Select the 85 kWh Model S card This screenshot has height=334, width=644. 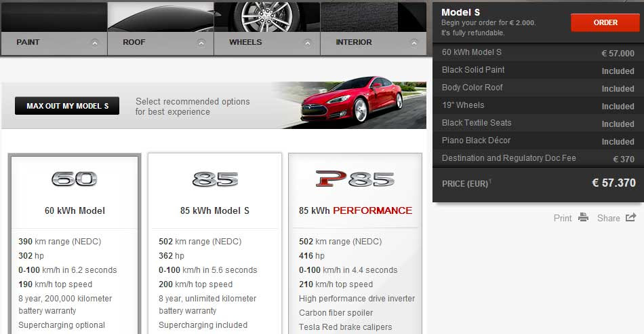[x=215, y=244]
